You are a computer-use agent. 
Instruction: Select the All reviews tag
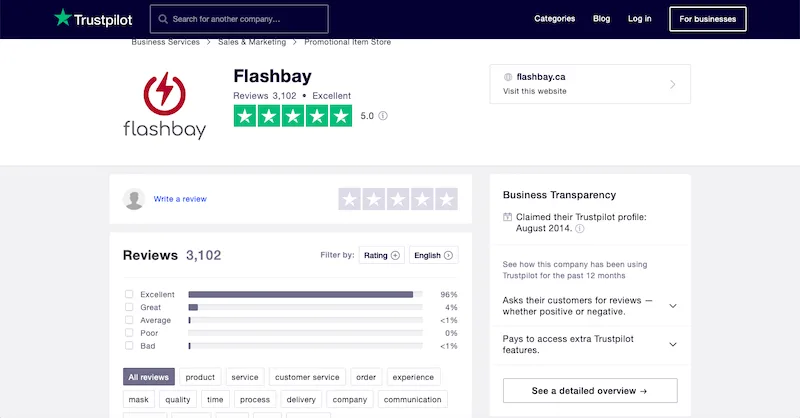148,377
